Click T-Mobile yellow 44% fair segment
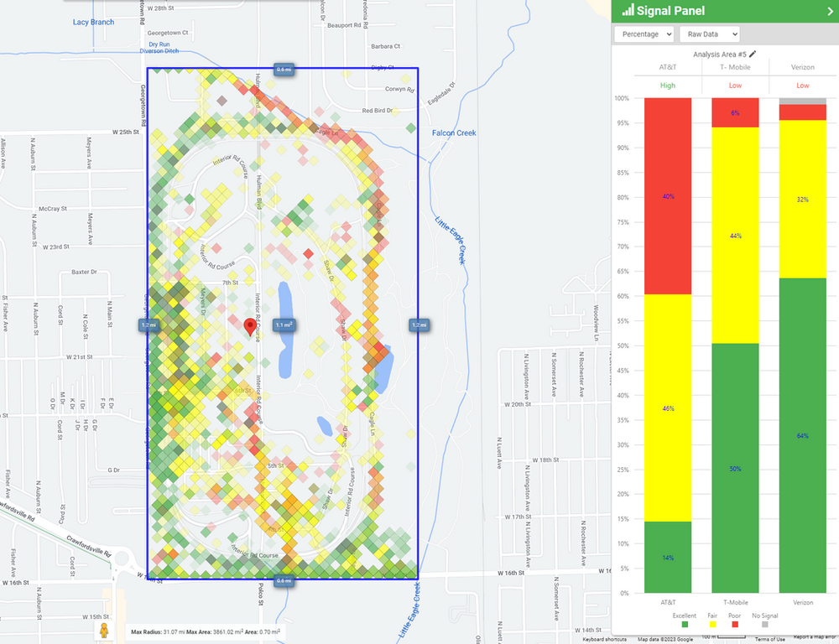 point(735,236)
